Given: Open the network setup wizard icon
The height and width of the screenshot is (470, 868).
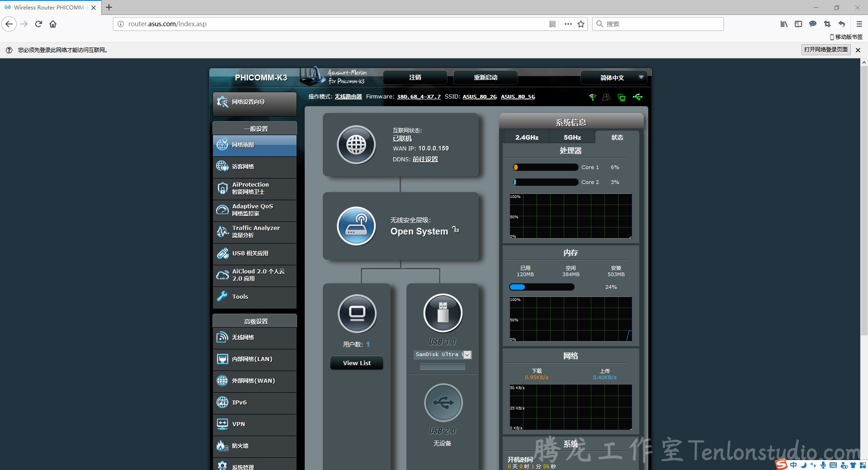Looking at the screenshot, I should tap(222, 102).
